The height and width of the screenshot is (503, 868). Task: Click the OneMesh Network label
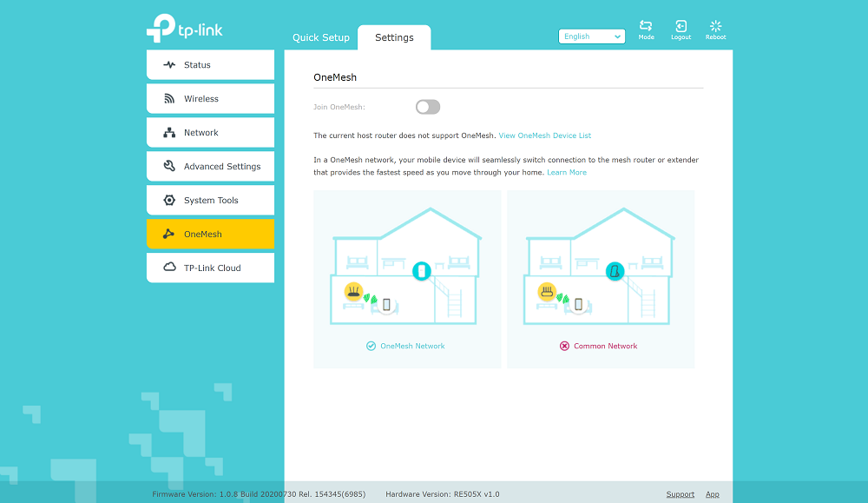click(412, 346)
